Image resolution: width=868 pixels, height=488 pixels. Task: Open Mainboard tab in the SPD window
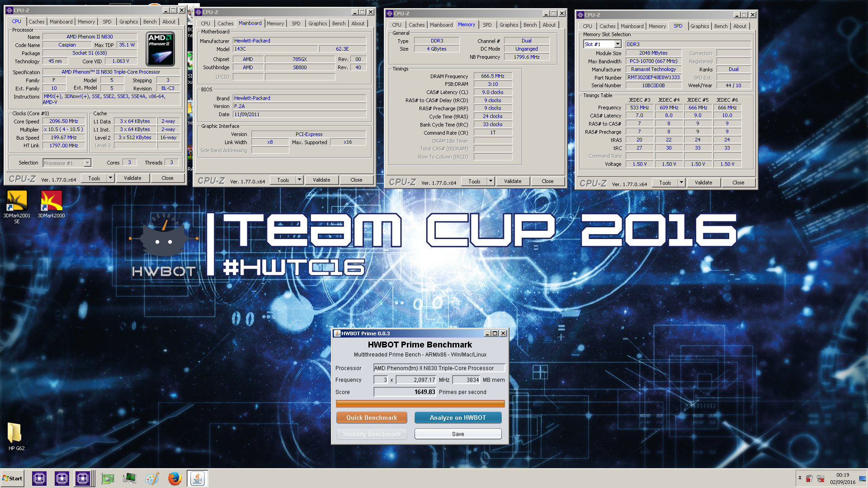click(x=632, y=26)
